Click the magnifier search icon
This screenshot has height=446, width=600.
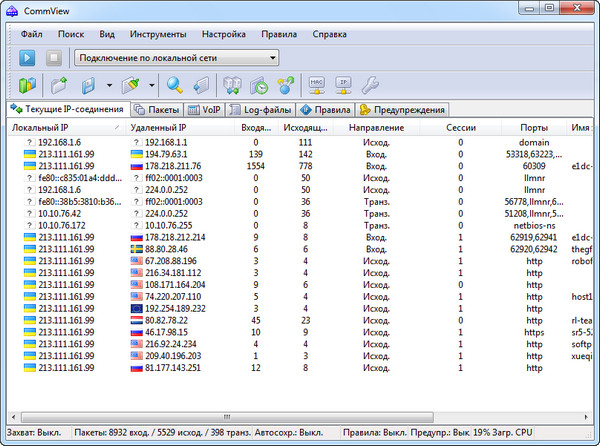[175, 85]
